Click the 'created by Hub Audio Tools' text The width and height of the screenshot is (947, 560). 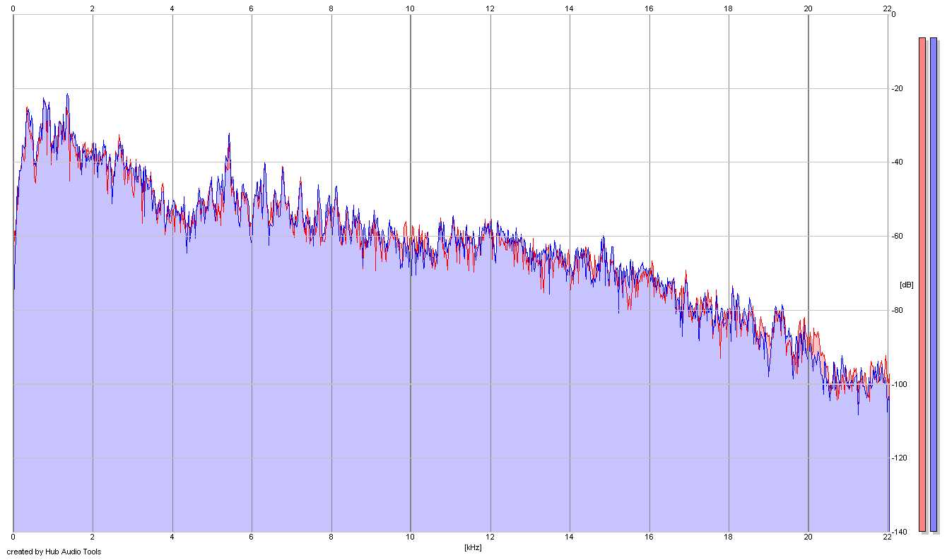pyautogui.click(x=54, y=552)
